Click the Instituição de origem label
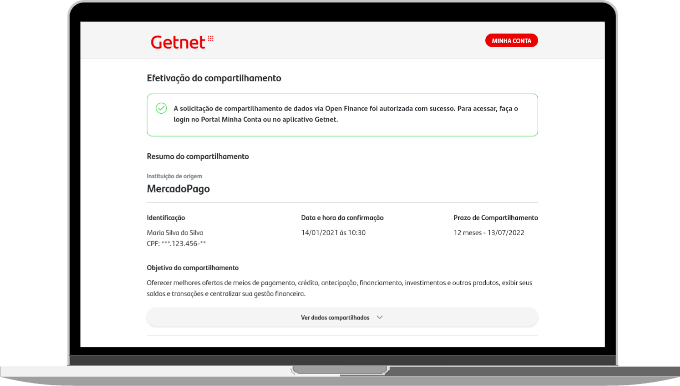The width and height of the screenshot is (680, 386). tap(174, 176)
